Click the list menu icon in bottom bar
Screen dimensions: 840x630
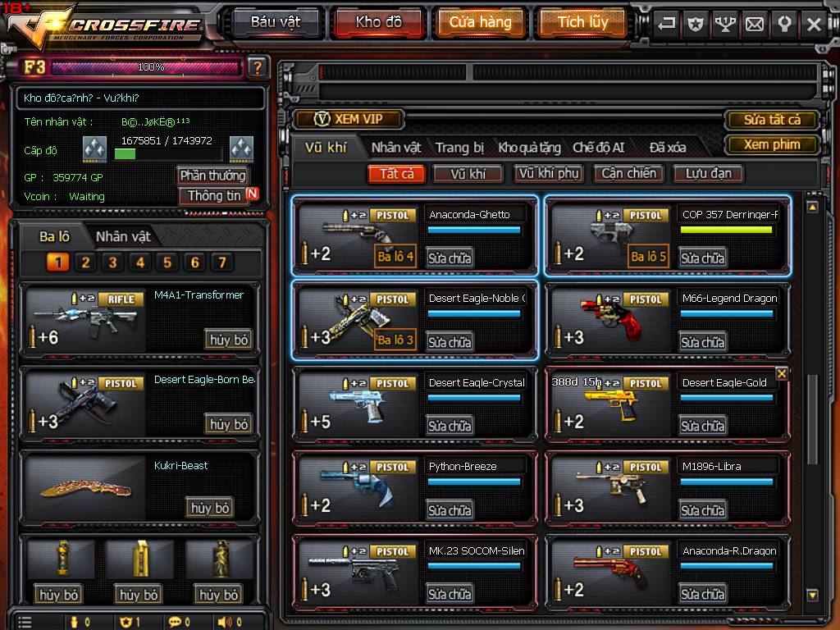25,622
